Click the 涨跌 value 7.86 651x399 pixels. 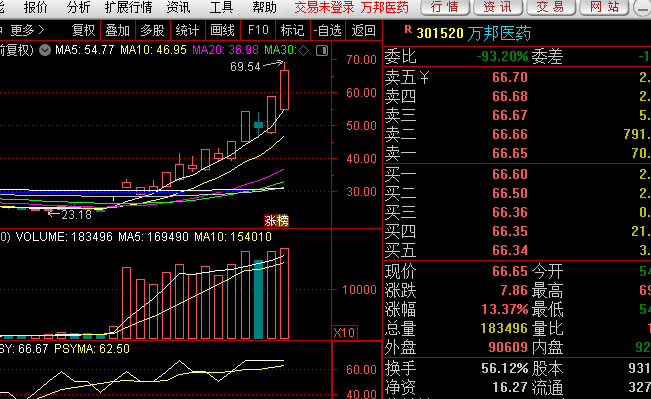(514, 290)
